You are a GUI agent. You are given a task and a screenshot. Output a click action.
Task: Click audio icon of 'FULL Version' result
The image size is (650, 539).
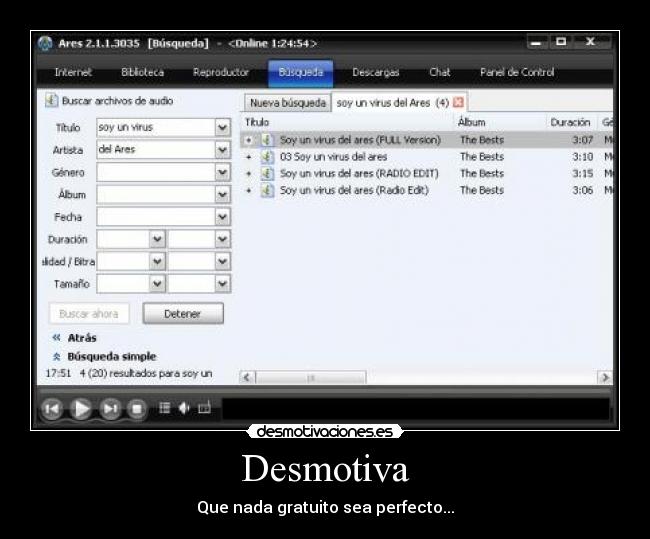coord(267,140)
